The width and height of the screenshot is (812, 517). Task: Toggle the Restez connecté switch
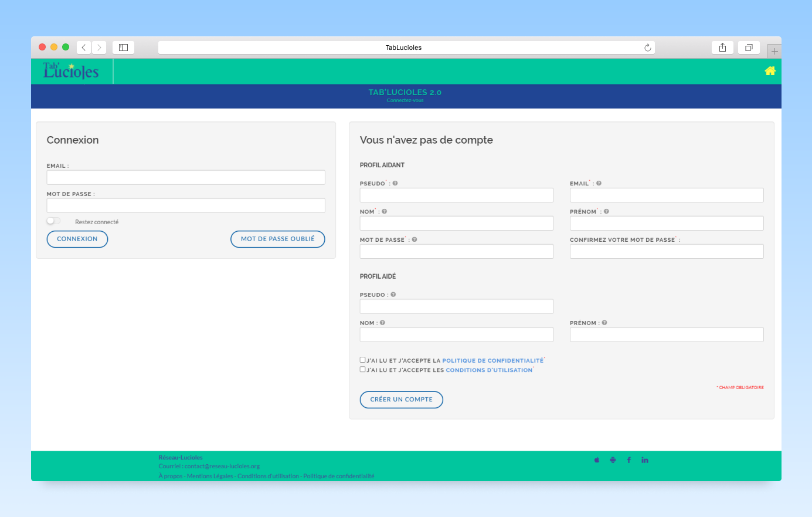pos(53,221)
